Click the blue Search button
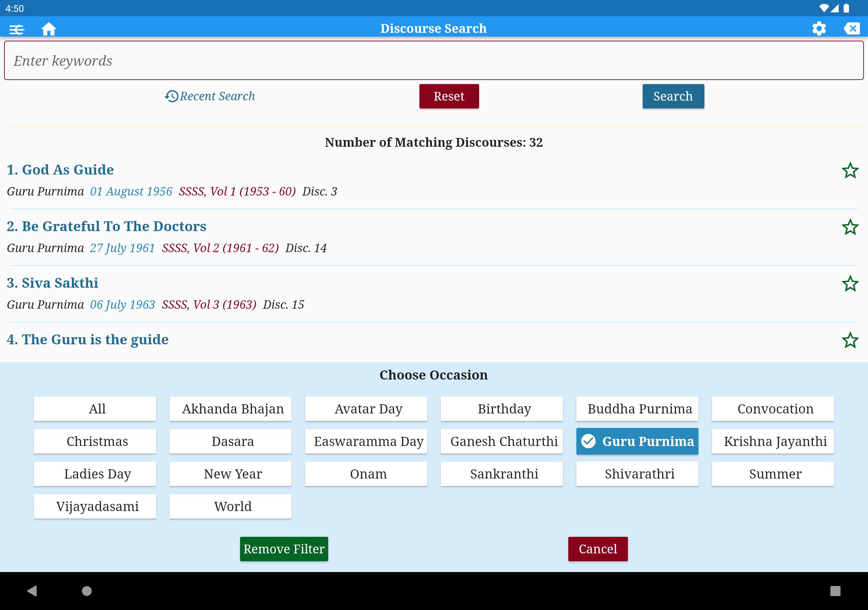Viewport: 868px width, 610px height. click(x=673, y=96)
